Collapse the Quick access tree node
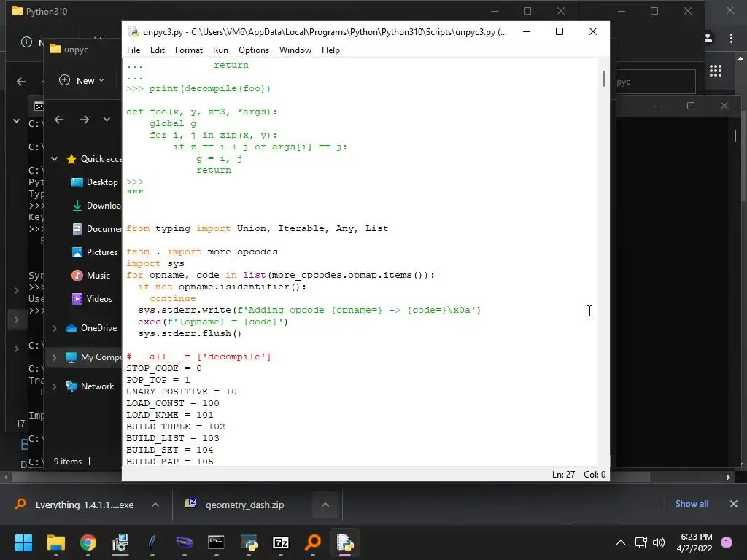 click(x=54, y=158)
